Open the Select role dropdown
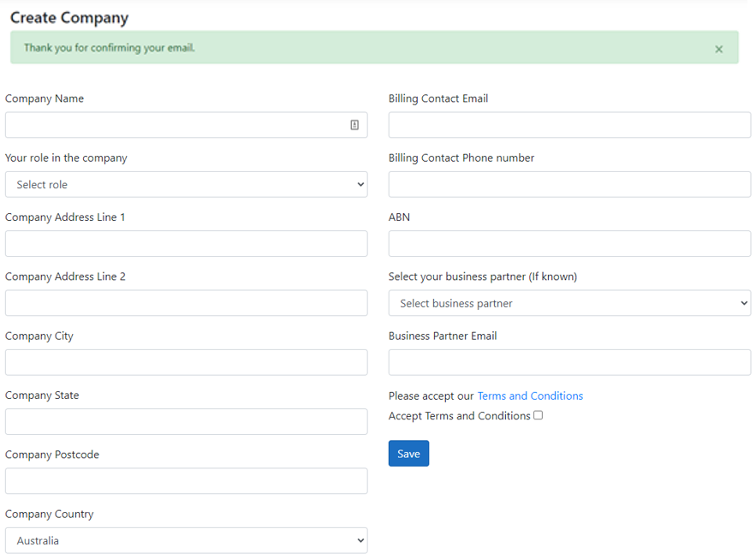This screenshot has height=559, width=756. point(186,184)
